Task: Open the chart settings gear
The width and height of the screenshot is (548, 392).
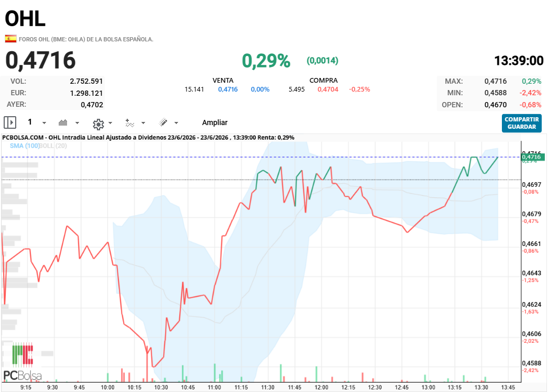Action: tap(98, 124)
